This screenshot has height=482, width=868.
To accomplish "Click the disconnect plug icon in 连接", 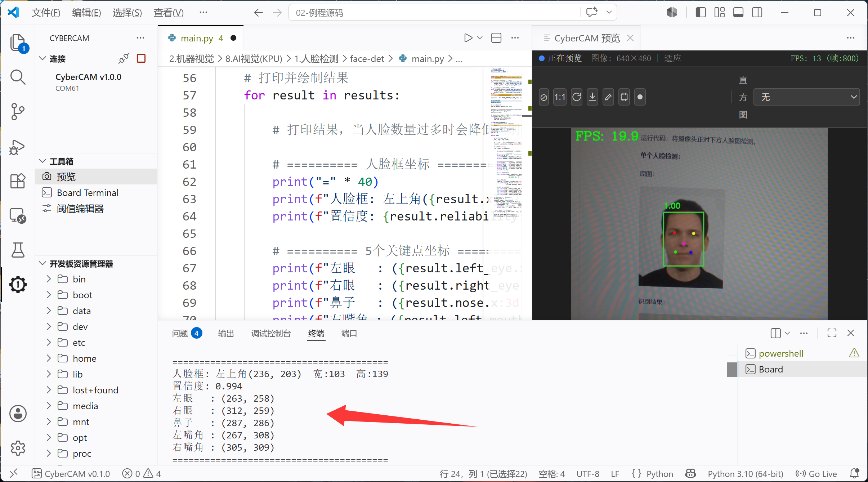I will click(x=124, y=58).
